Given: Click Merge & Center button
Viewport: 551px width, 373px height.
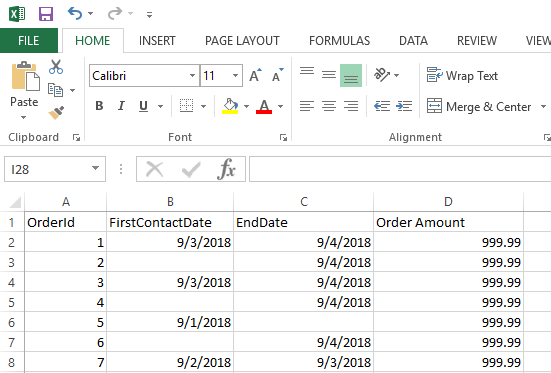Looking at the screenshot, I should [x=479, y=106].
